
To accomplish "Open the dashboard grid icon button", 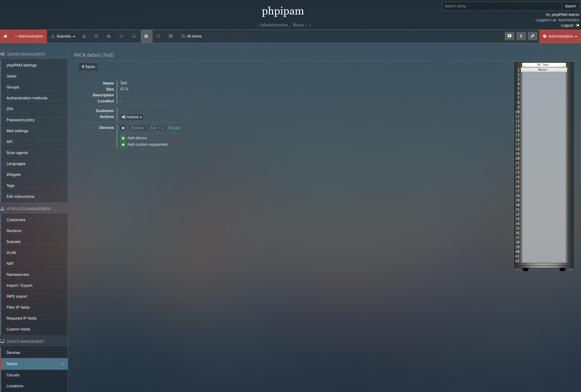I will tap(509, 36).
